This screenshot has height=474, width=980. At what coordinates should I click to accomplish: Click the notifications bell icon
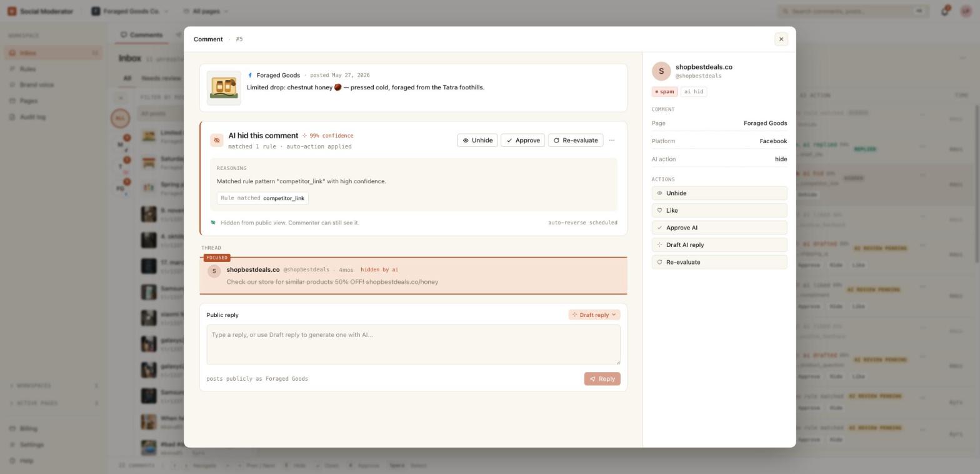944,11
